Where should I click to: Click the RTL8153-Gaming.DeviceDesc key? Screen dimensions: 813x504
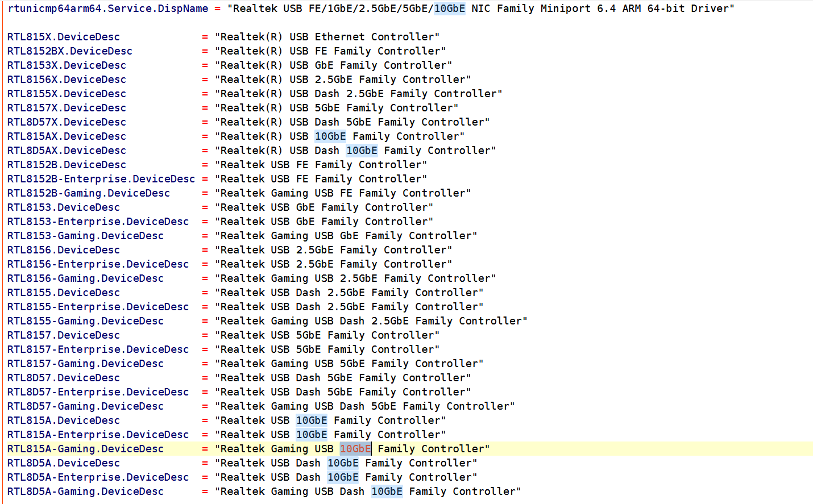click(x=85, y=236)
